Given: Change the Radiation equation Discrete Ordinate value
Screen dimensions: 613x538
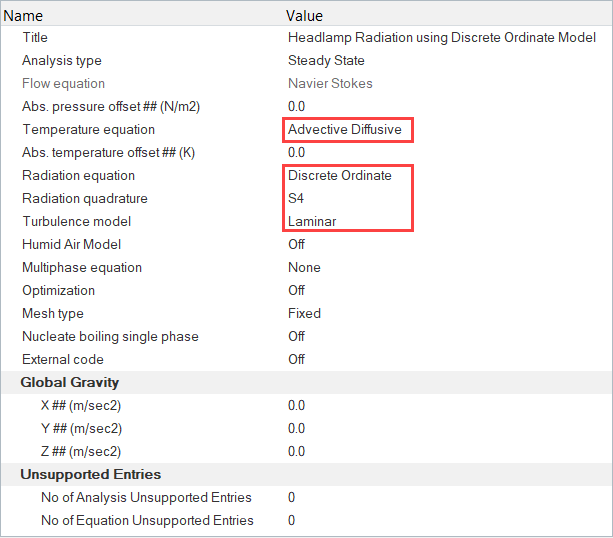Looking at the screenshot, I should click(340, 176).
